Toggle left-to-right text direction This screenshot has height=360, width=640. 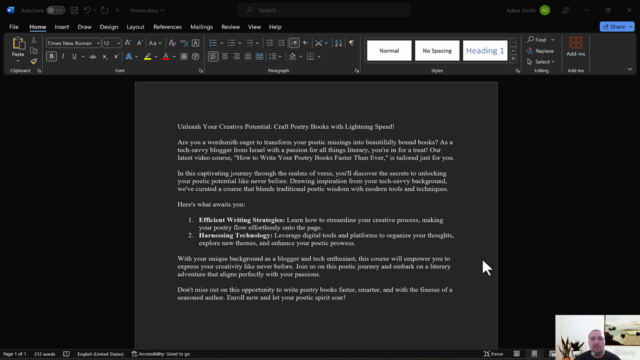[x=294, y=43]
